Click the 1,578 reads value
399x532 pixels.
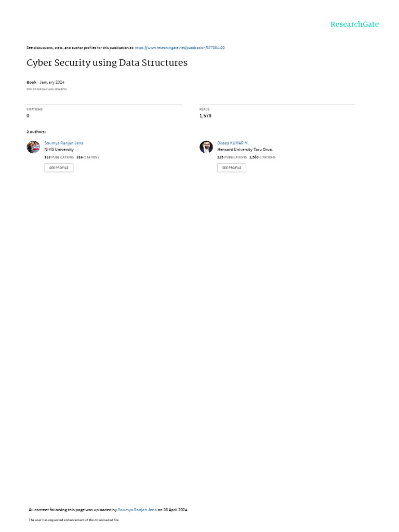tap(205, 116)
